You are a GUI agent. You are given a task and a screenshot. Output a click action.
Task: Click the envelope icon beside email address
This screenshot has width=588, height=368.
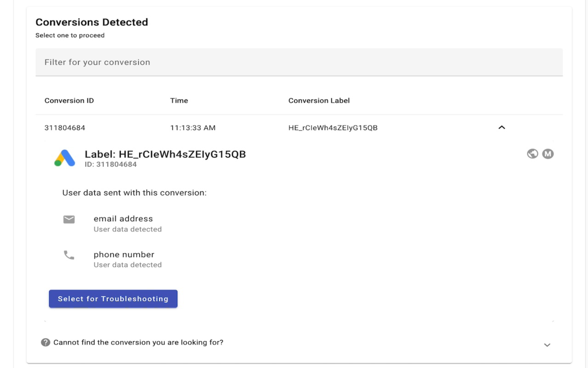[x=69, y=219]
